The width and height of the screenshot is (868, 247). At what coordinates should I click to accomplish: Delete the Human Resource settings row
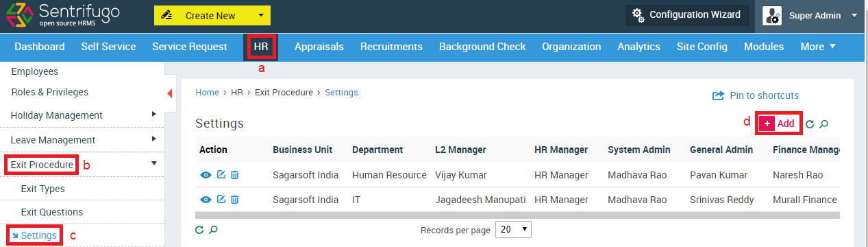tap(234, 175)
